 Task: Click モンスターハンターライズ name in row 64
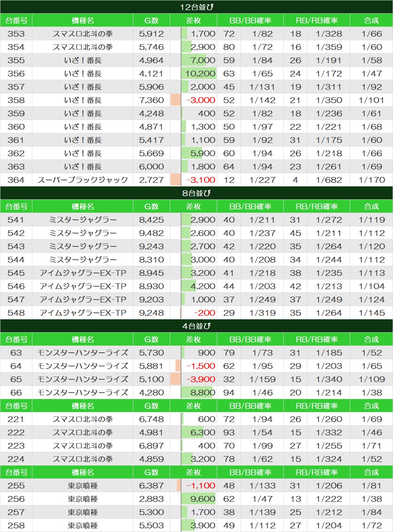(x=83, y=366)
